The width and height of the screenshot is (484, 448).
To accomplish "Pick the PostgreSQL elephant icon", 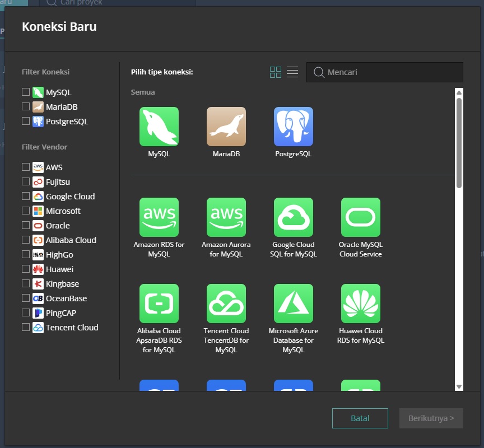I will [294, 127].
